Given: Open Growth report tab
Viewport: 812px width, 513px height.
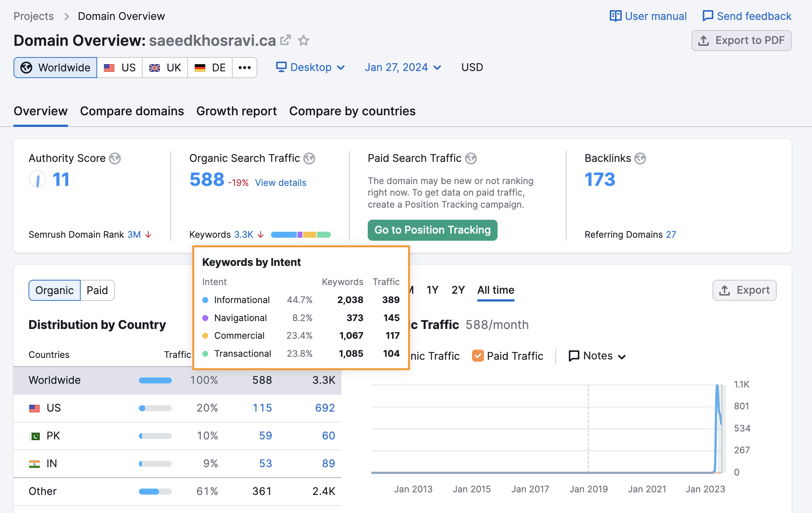Looking at the screenshot, I should (236, 111).
